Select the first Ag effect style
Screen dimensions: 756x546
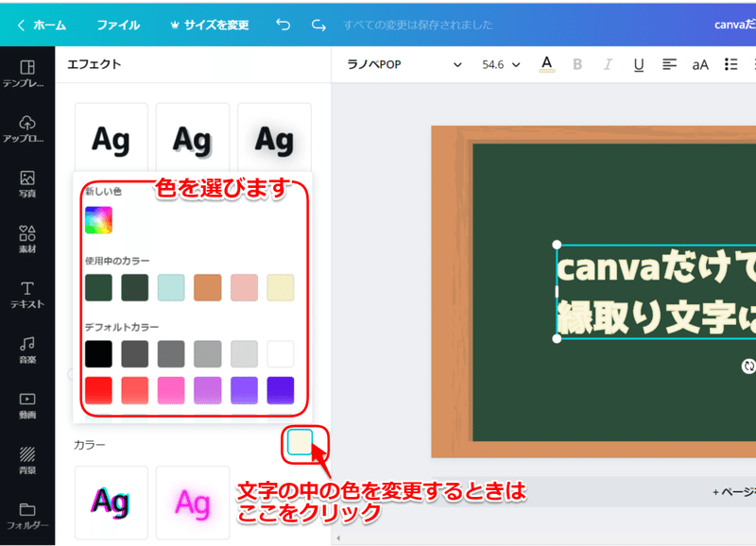(x=111, y=137)
